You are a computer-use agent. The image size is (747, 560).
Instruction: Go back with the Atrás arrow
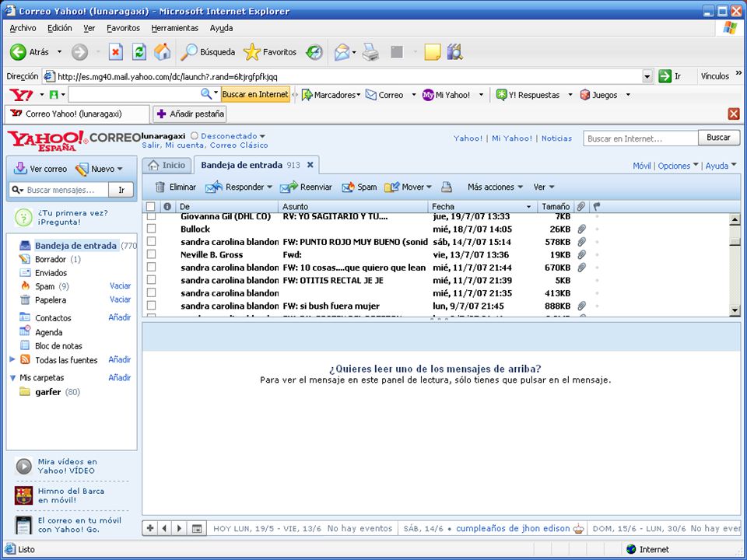tap(18, 52)
